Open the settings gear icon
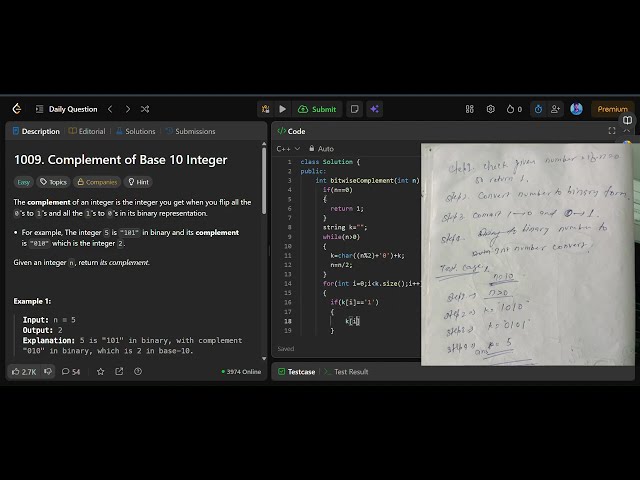The width and height of the screenshot is (640, 480). coord(491,109)
